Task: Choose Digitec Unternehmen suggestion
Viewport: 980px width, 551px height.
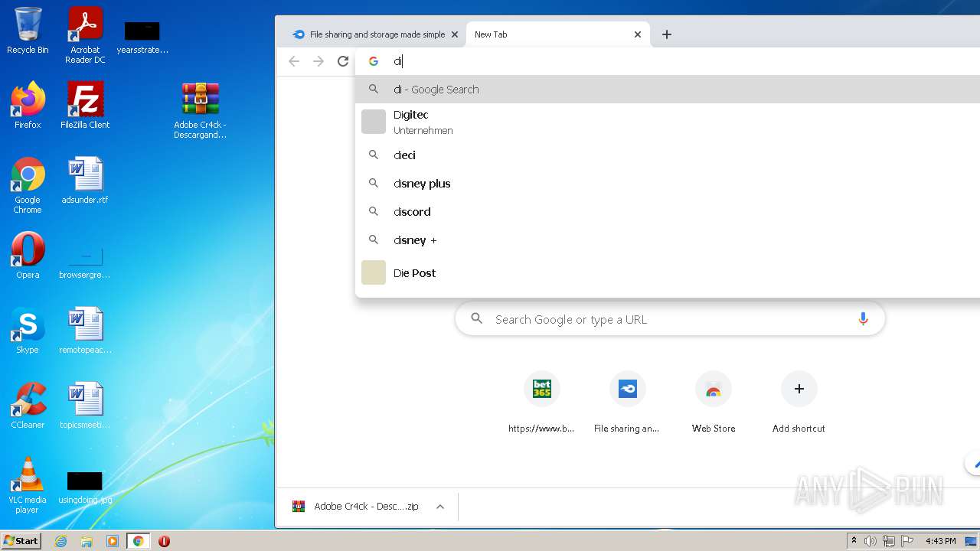Action: click(x=668, y=122)
